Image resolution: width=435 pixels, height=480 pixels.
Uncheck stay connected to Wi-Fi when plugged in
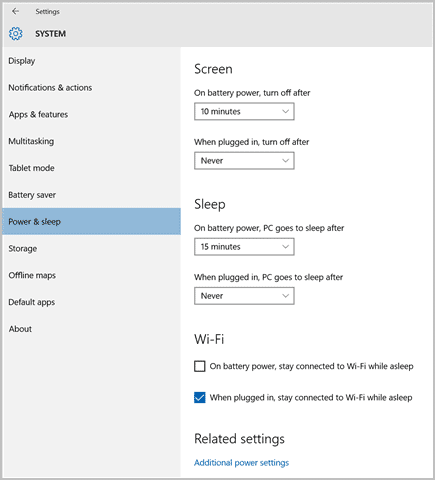[x=200, y=397]
